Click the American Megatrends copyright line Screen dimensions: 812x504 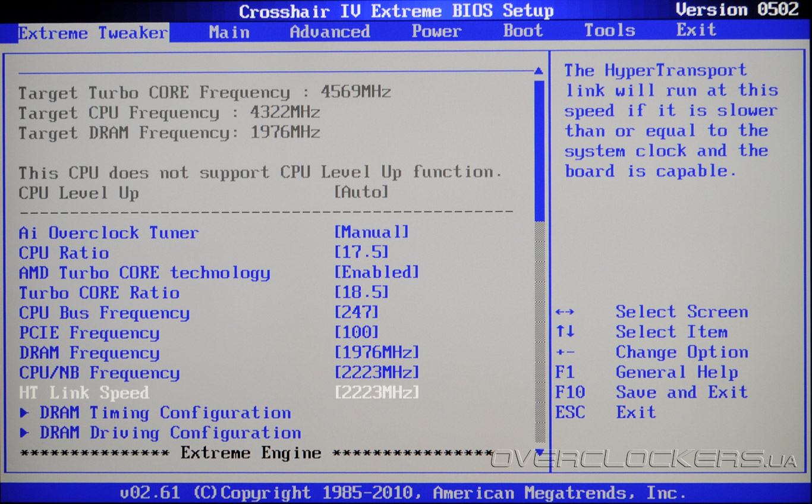403,493
